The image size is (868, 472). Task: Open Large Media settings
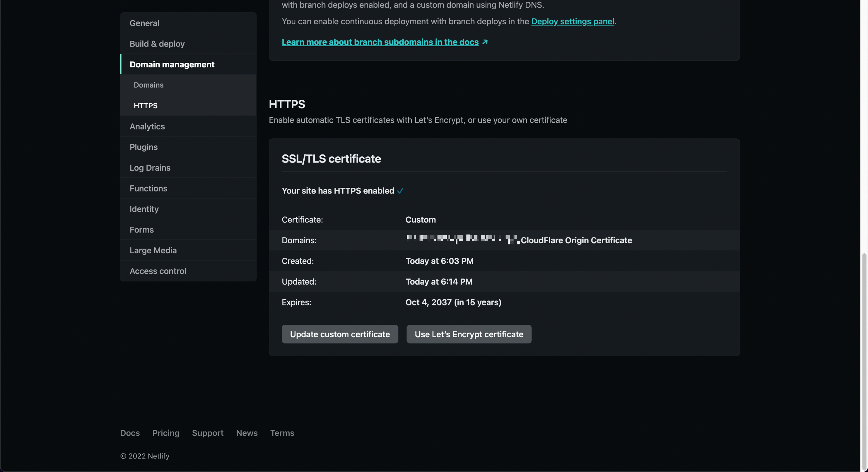point(153,250)
